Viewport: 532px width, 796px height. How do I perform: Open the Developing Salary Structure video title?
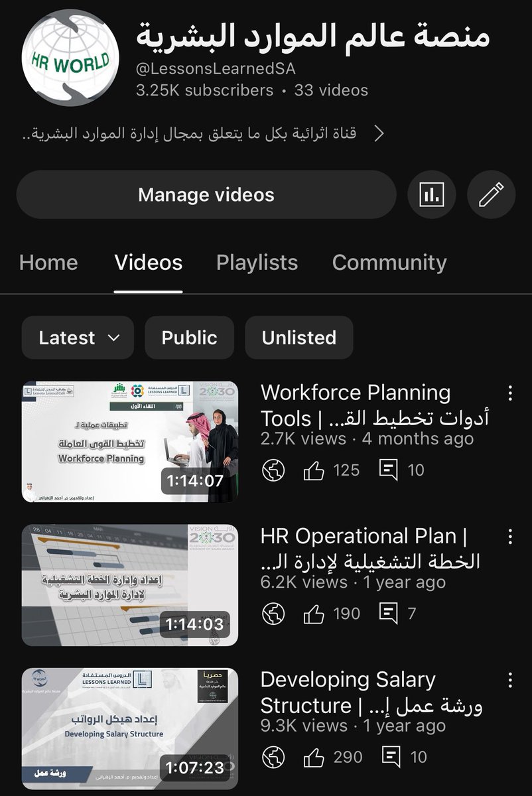371,692
